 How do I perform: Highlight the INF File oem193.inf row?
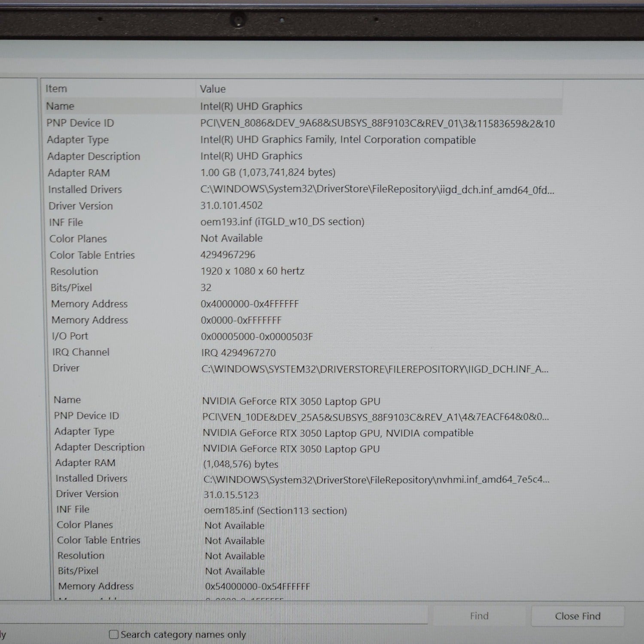click(x=282, y=222)
